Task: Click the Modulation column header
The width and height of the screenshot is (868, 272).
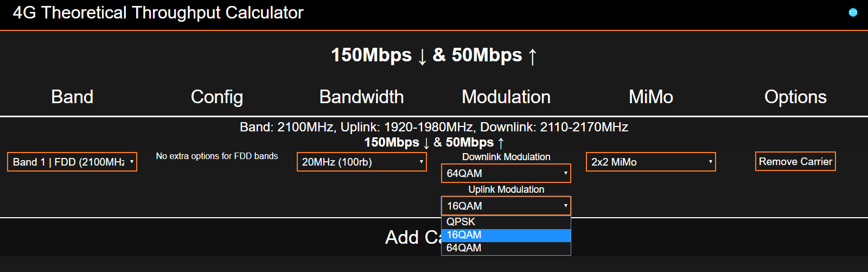Action: click(506, 97)
